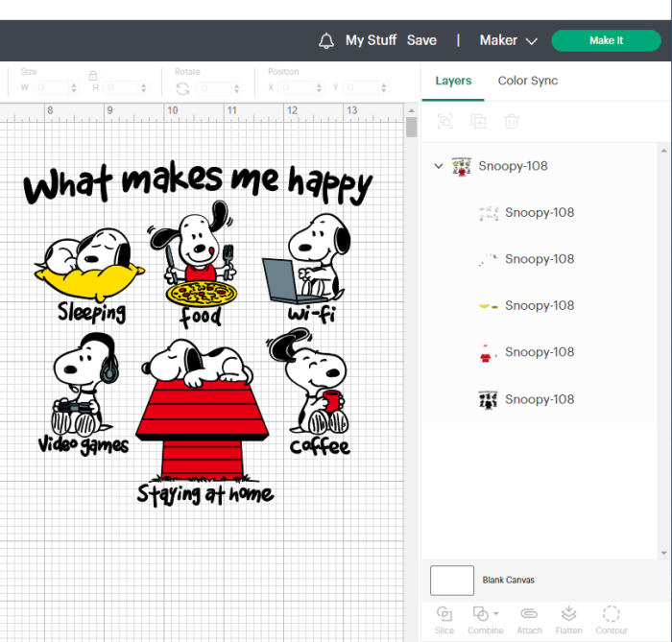Screen dimensions: 672x642
Task: Click the Y position stepper arrows
Action: click(x=384, y=87)
